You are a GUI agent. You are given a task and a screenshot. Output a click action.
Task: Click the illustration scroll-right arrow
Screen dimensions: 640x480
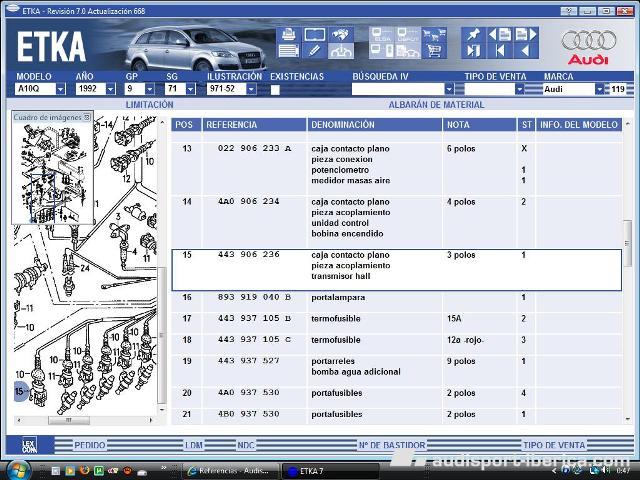pyautogui.click(x=151, y=420)
